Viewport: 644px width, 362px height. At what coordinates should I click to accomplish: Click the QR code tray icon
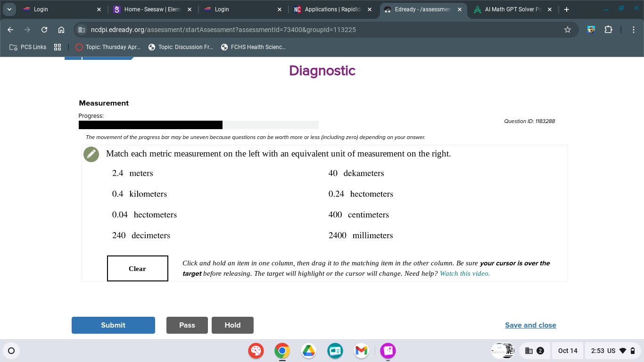(x=503, y=351)
